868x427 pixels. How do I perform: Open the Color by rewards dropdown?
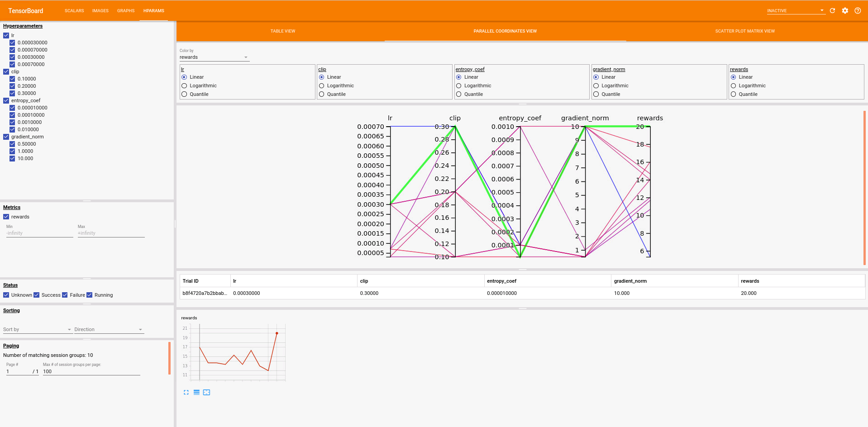tap(214, 57)
